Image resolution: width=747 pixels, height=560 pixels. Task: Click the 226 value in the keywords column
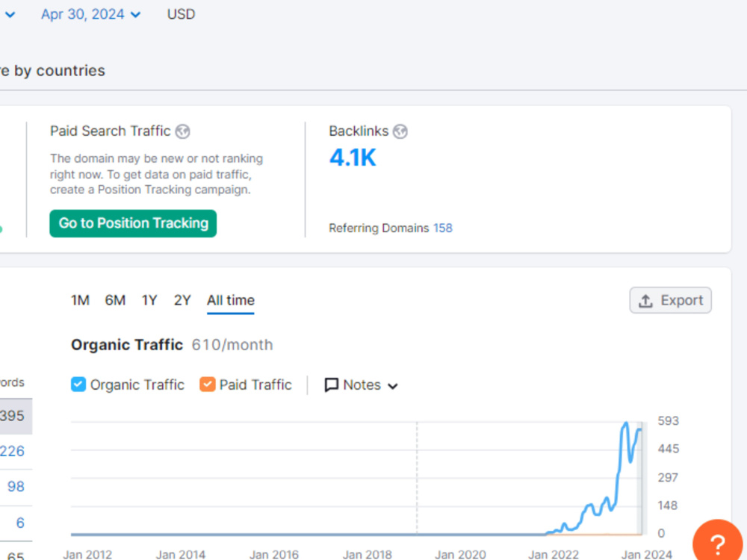(x=13, y=451)
